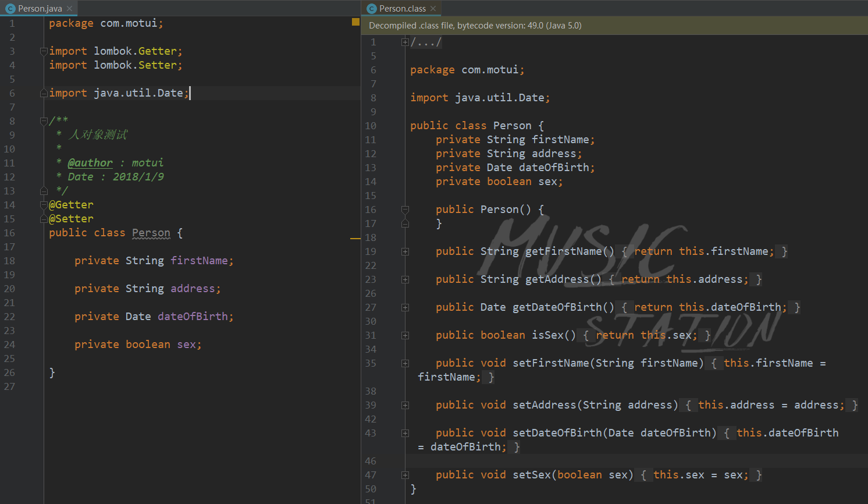Expand the getDateOfBirth() method fold

[405, 307]
